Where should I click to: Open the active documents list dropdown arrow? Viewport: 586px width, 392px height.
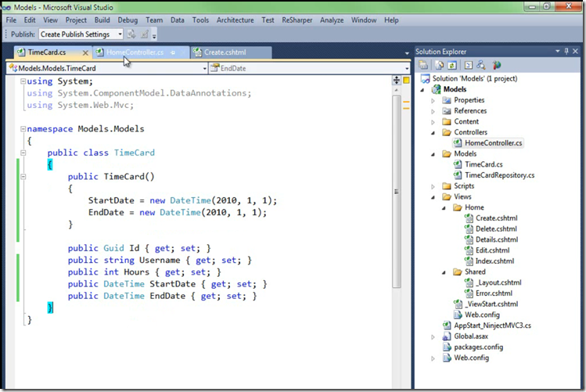tap(407, 53)
